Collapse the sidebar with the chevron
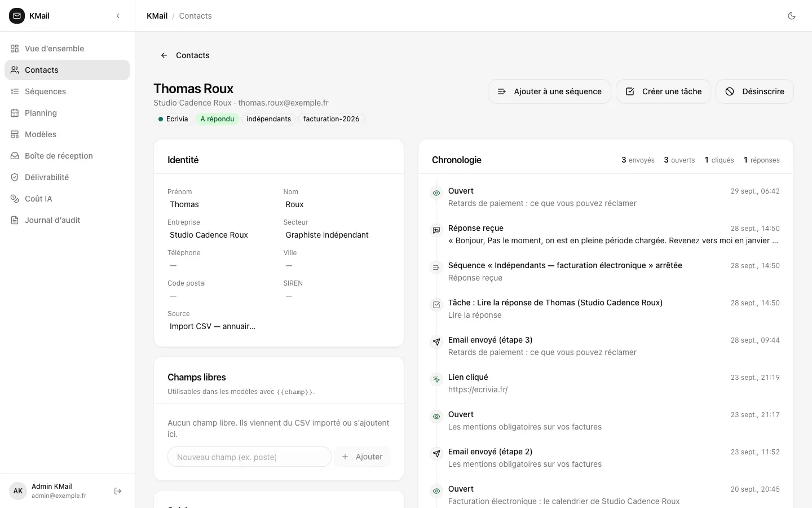 118,16
